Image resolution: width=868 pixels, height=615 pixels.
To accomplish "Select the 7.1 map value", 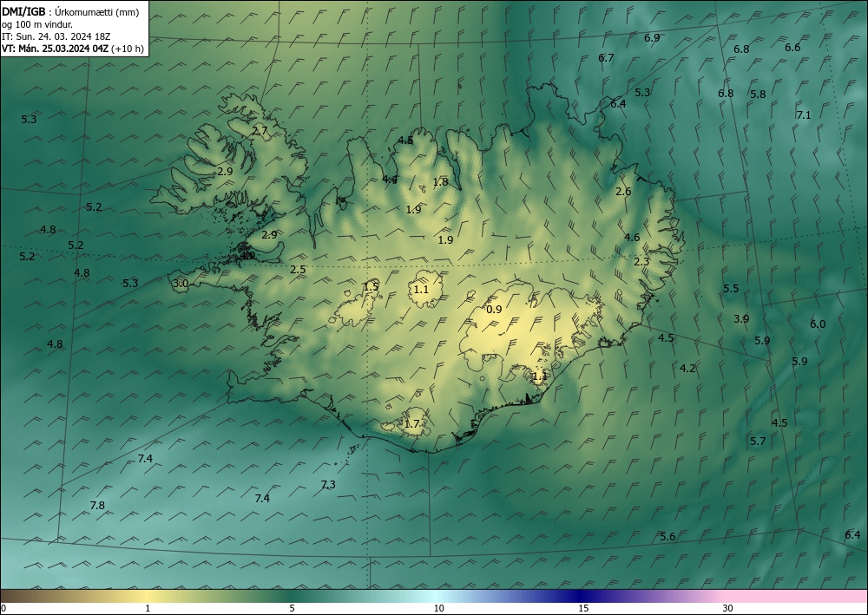I will click(803, 115).
